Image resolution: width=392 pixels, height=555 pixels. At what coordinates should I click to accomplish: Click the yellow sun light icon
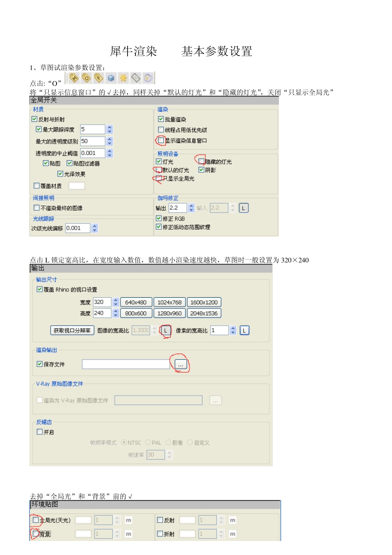coord(123,78)
